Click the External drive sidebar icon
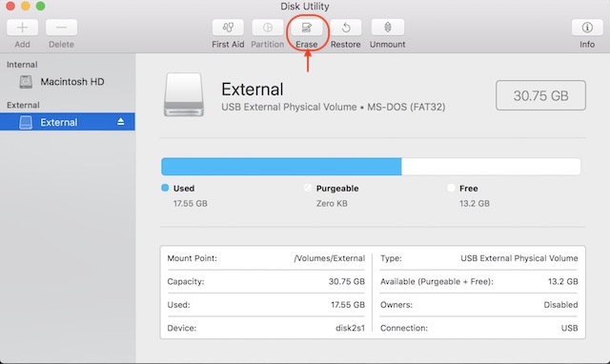The height and width of the screenshot is (364, 610). coord(26,122)
